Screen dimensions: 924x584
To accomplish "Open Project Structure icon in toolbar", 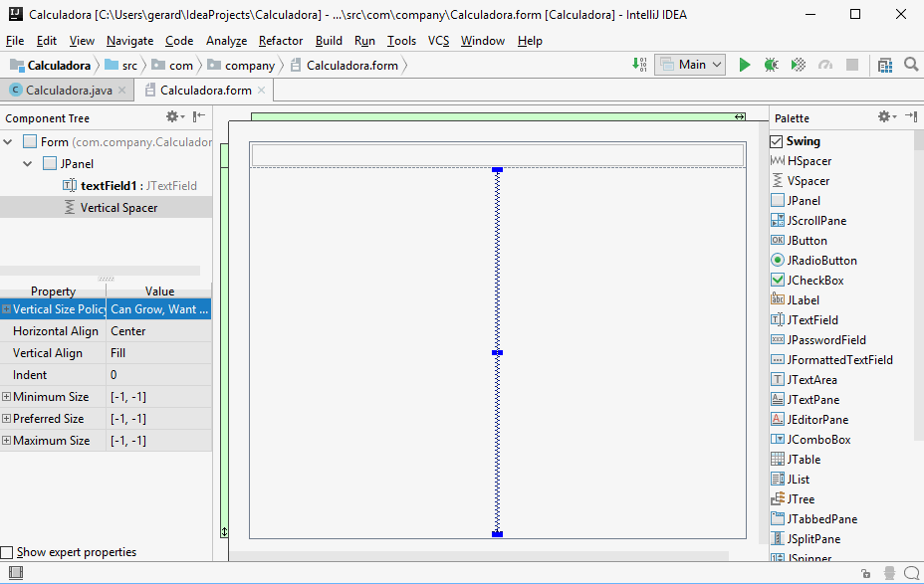I will point(885,65).
